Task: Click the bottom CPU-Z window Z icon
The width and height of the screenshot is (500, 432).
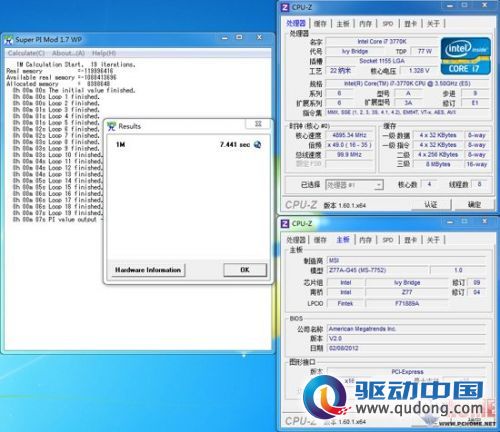Action: pyautogui.click(x=285, y=223)
